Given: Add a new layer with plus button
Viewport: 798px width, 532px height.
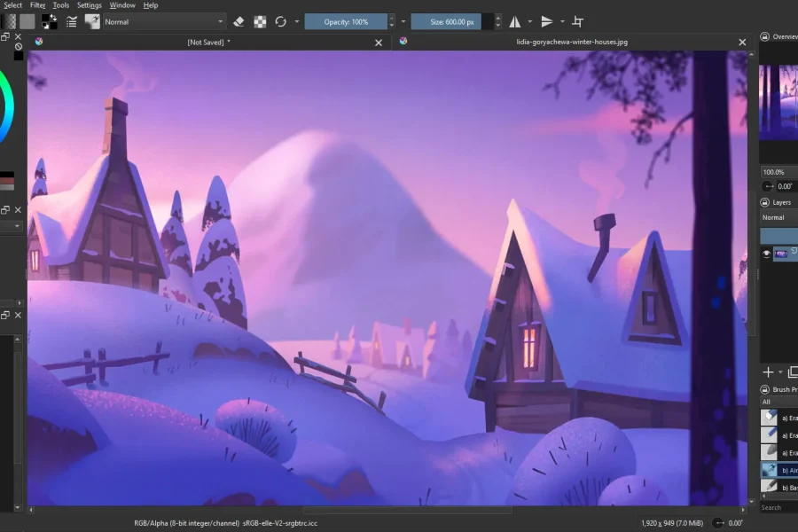Looking at the screenshot, I should 768,372.
